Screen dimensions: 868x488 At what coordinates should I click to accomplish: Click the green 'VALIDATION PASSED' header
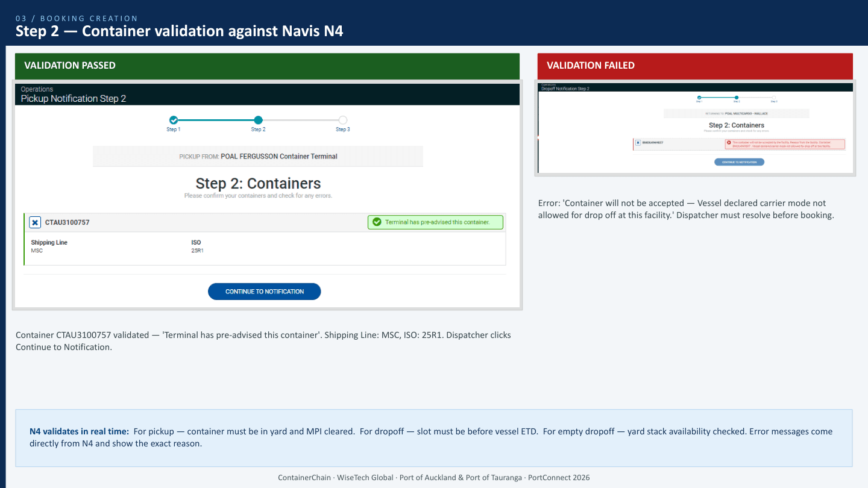pyautogui.click(x=266, y=66)
